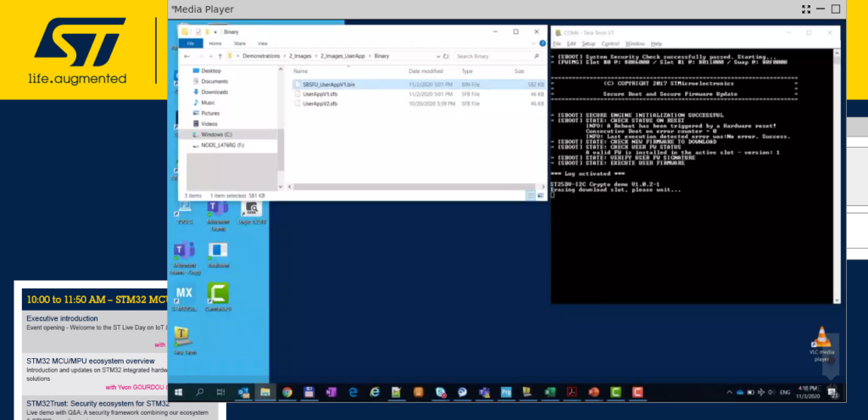
Task: Open Microsoft Edge taskbar icon
Action: 353,392
